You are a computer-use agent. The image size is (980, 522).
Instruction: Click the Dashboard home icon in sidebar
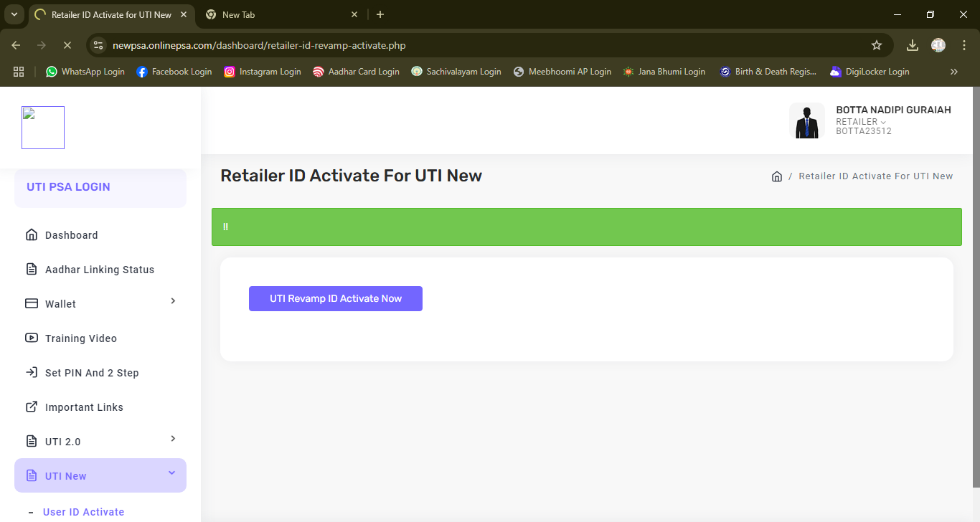tap(32, 235)
